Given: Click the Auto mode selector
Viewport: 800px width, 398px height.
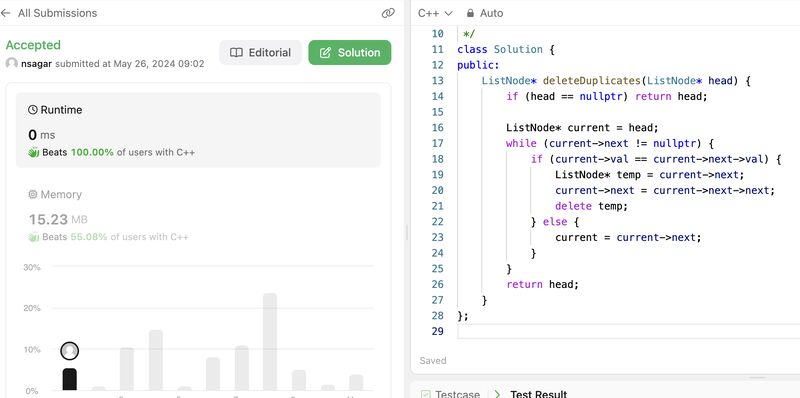Looking at the screenshot, I should tap(485, 13).
